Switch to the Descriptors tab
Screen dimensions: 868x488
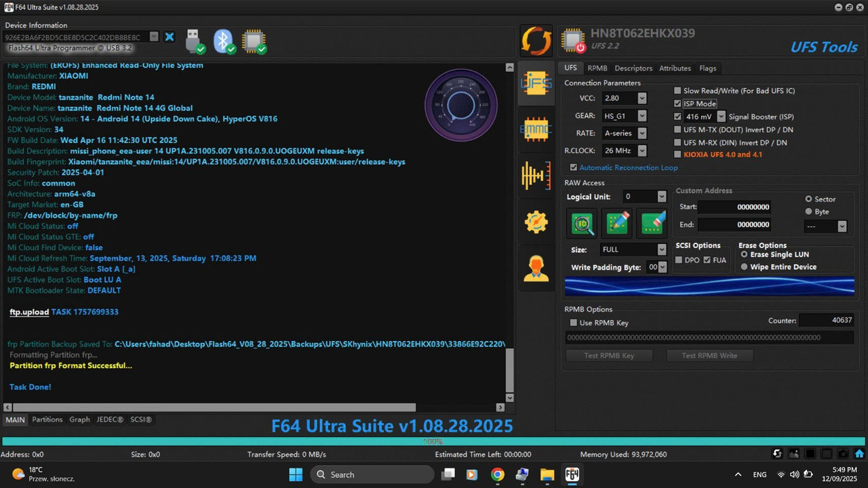click(633, 68)
